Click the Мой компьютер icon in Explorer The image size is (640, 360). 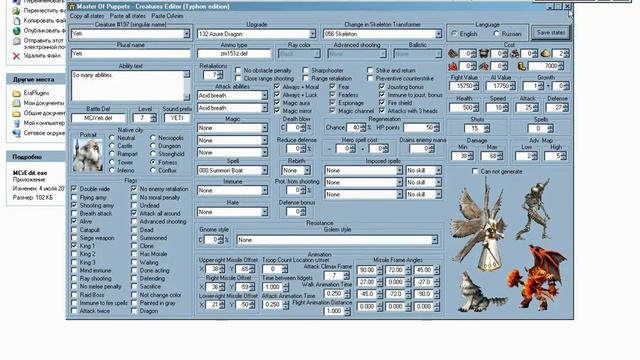16,123
